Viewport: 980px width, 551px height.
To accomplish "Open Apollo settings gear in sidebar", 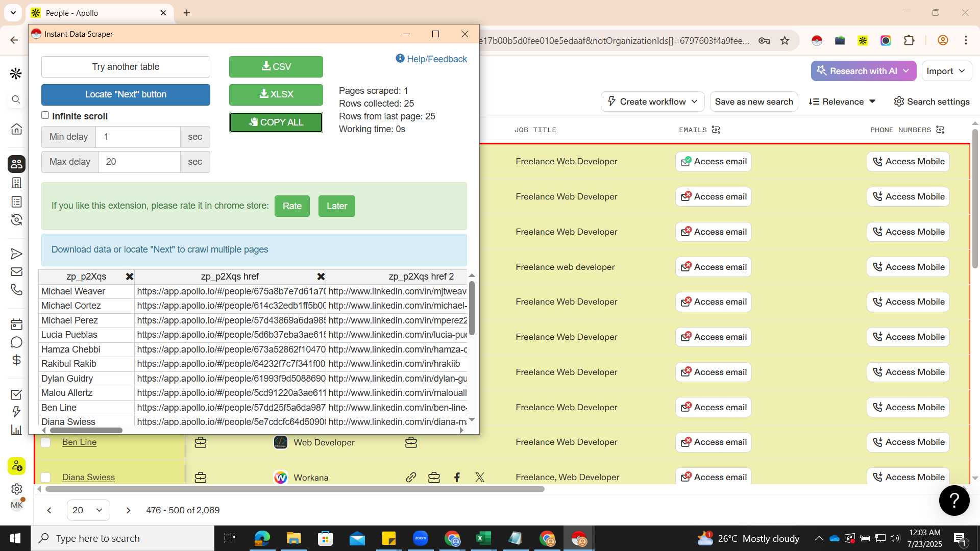I will (x=16, y=489).
